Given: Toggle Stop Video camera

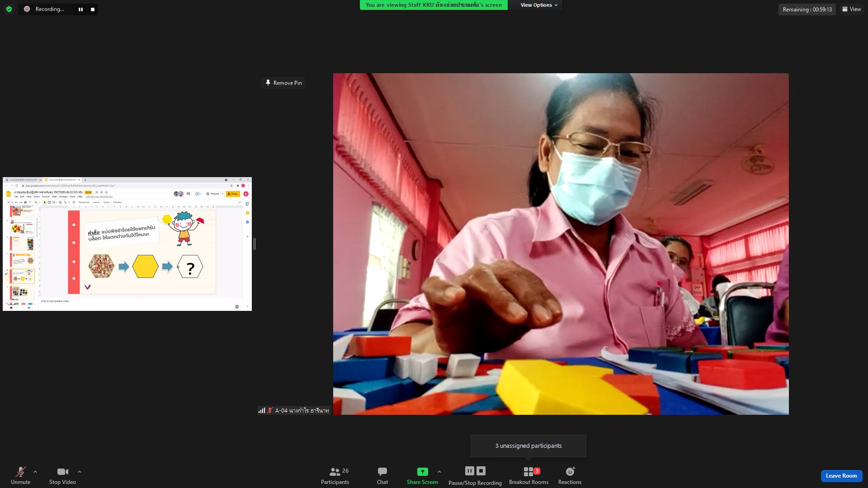Looking at the screenshot, I should [x=62, y=475].
